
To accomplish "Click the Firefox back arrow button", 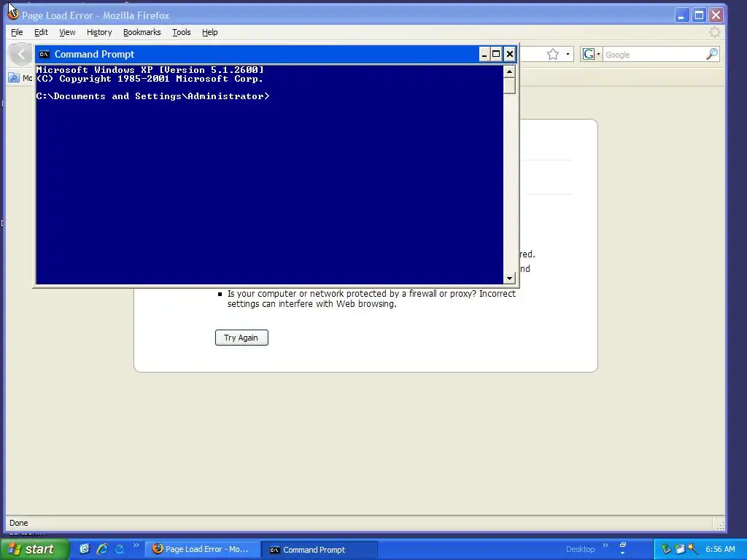I will (21, 54).
